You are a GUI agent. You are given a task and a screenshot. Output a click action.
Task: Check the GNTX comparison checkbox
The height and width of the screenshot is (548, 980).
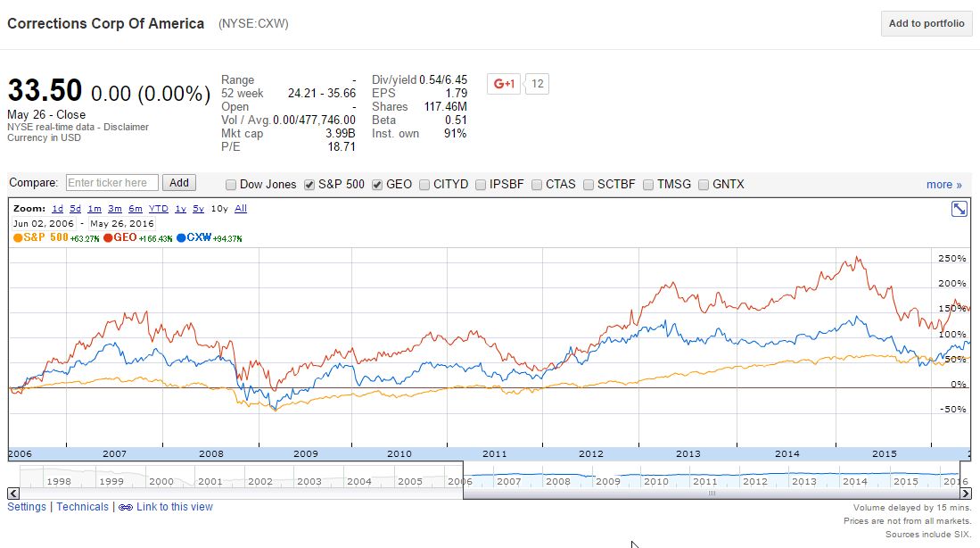click(x=704, y=185)
